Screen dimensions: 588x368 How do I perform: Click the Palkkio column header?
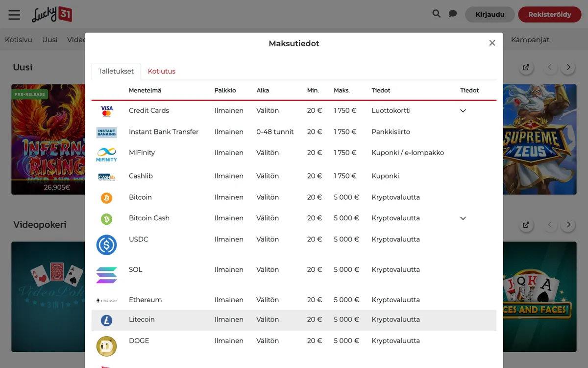click(225, 90)
